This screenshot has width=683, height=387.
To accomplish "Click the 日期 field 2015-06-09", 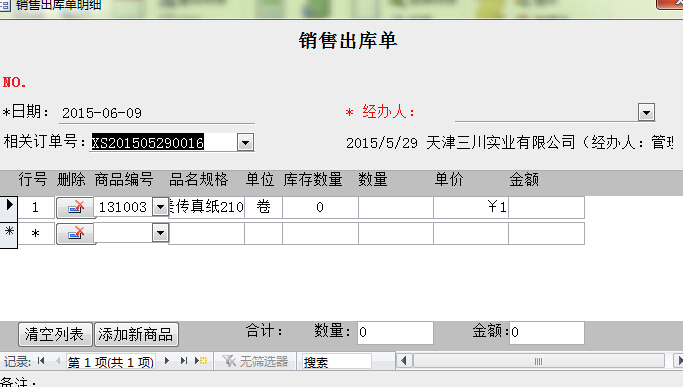I will tap(157, 113).
